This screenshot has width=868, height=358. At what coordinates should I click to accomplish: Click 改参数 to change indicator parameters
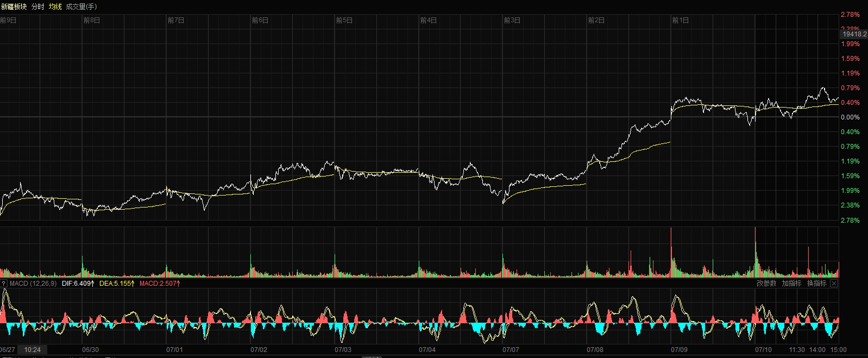coord(766,284)
